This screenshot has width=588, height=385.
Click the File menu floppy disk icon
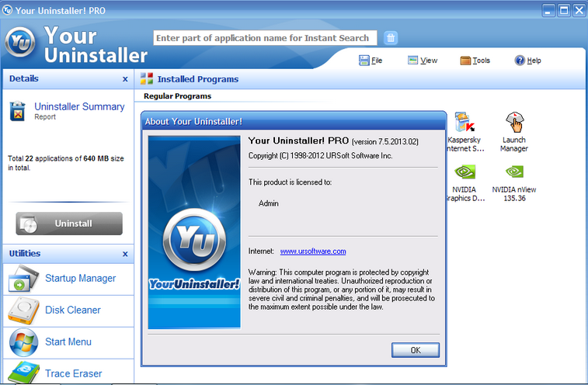pos(364,61)
